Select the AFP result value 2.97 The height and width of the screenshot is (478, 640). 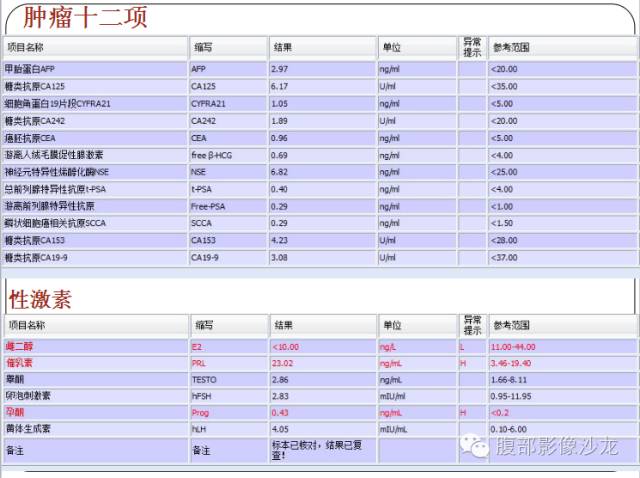280,69
